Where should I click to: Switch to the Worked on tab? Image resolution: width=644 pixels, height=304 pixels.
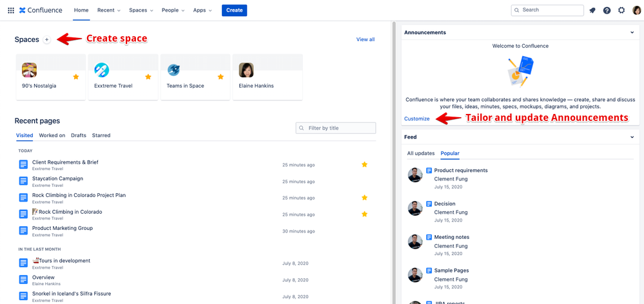[52, 135]
